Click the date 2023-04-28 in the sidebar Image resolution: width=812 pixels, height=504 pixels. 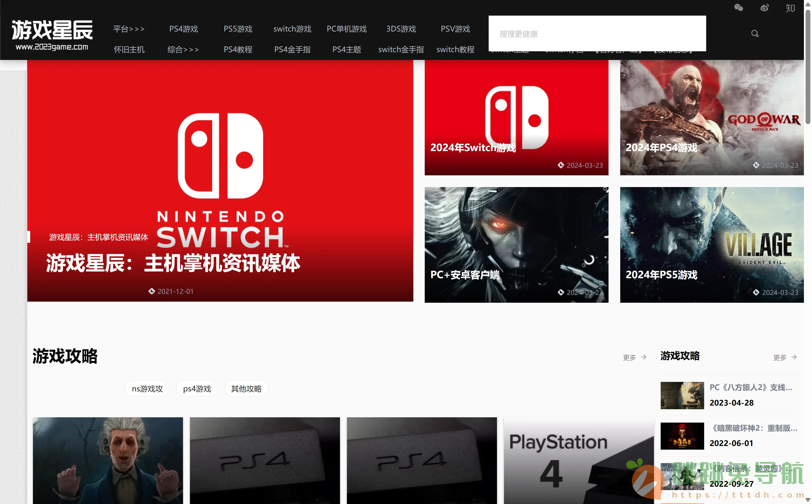tap(731, 403)
